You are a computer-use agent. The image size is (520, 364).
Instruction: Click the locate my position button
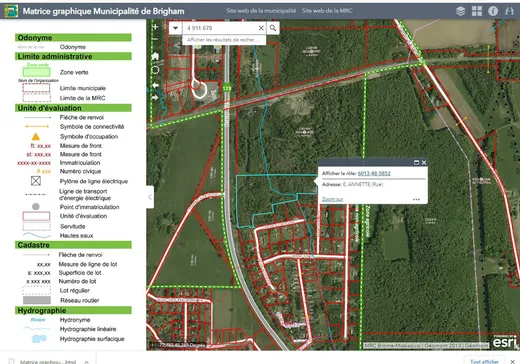click(x=155, y=70)
